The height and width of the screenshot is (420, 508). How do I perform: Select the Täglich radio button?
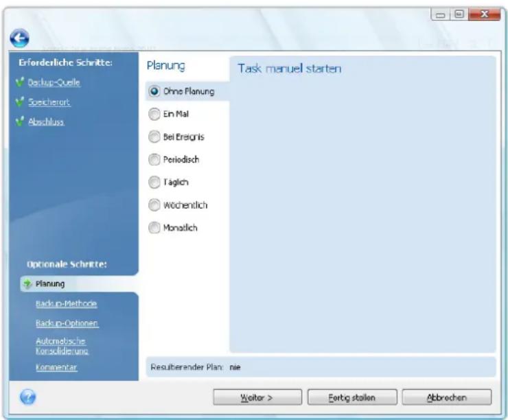[154, 182]
